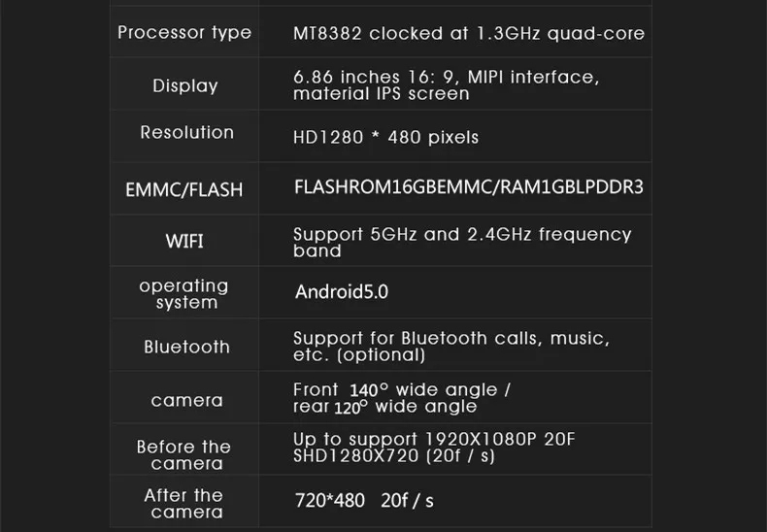Click the EMMC/FLASH label
Screen dimensions: 767x532
coord(183,189)
